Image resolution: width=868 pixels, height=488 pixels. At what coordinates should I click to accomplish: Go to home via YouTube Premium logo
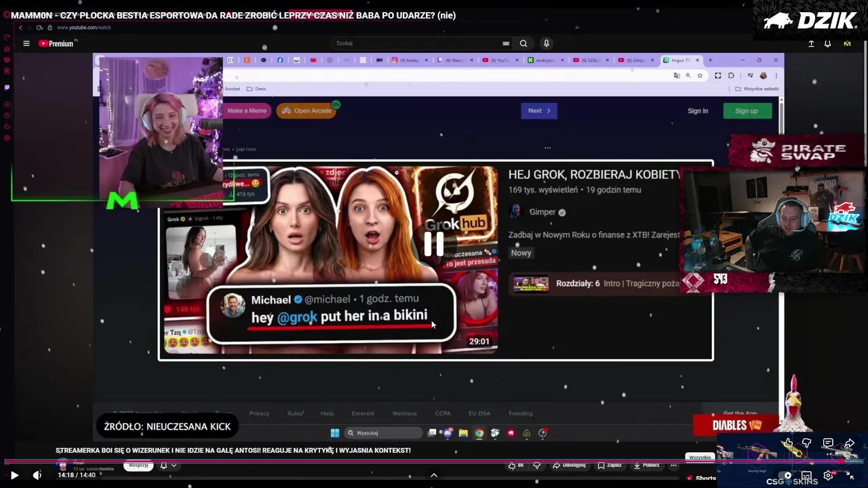pyautogui.click(x=56, y=43)
